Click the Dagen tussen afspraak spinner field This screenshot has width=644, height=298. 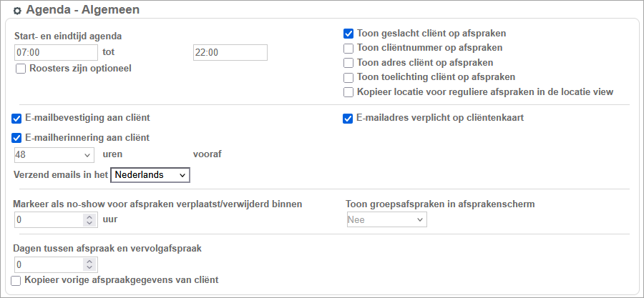coord(49,264)
